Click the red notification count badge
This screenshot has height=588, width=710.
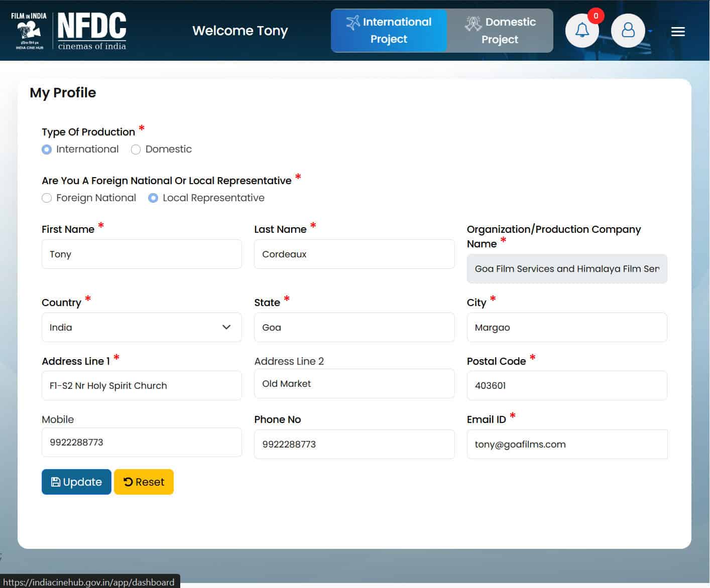tap(596, 16)
